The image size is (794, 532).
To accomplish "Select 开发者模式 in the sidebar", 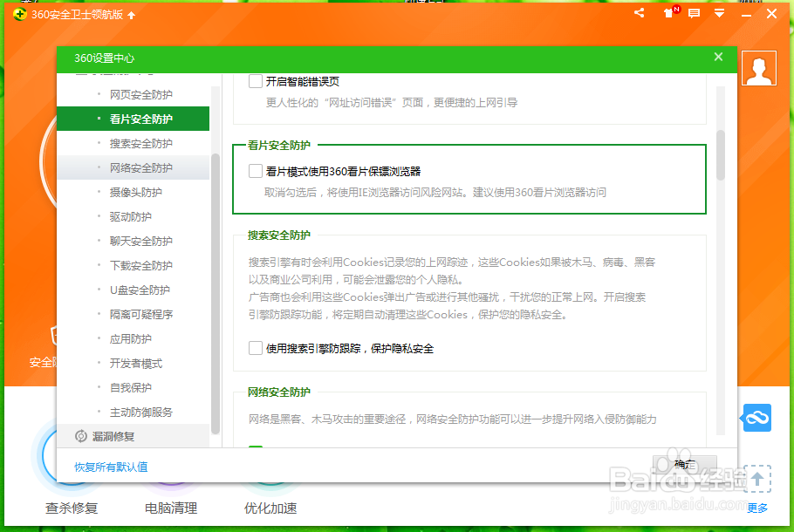I will point(133,363).
